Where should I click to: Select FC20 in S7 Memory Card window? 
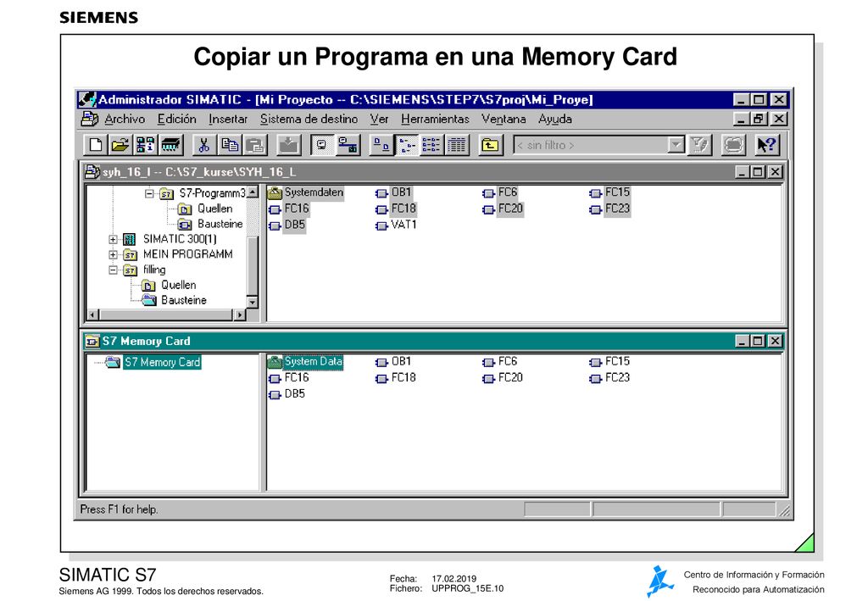504,378
